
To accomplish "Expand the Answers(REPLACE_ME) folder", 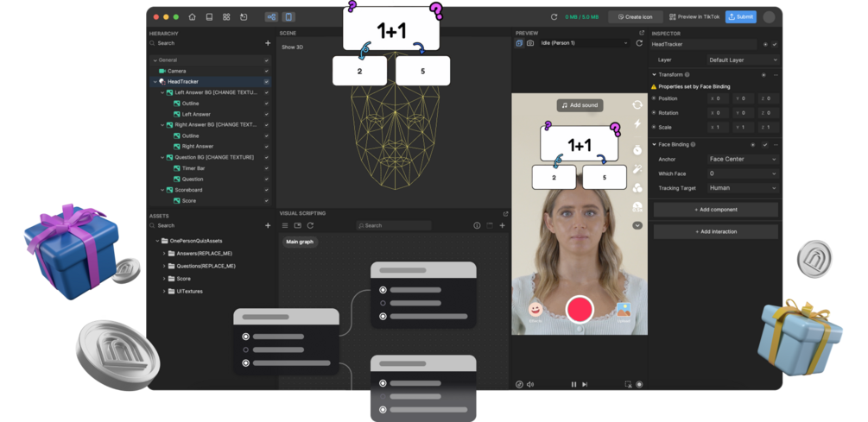I will 164,254.
